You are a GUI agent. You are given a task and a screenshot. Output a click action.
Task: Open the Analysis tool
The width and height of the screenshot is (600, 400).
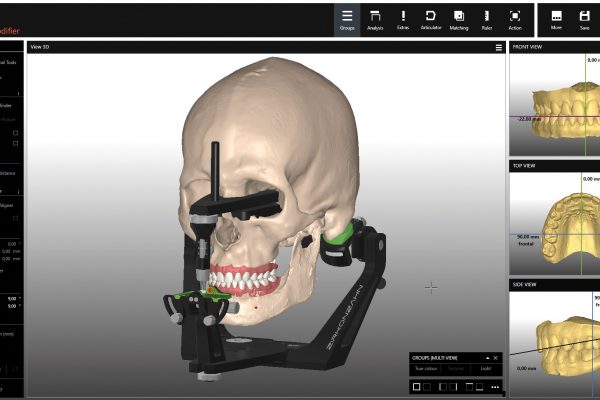point(375,19)
